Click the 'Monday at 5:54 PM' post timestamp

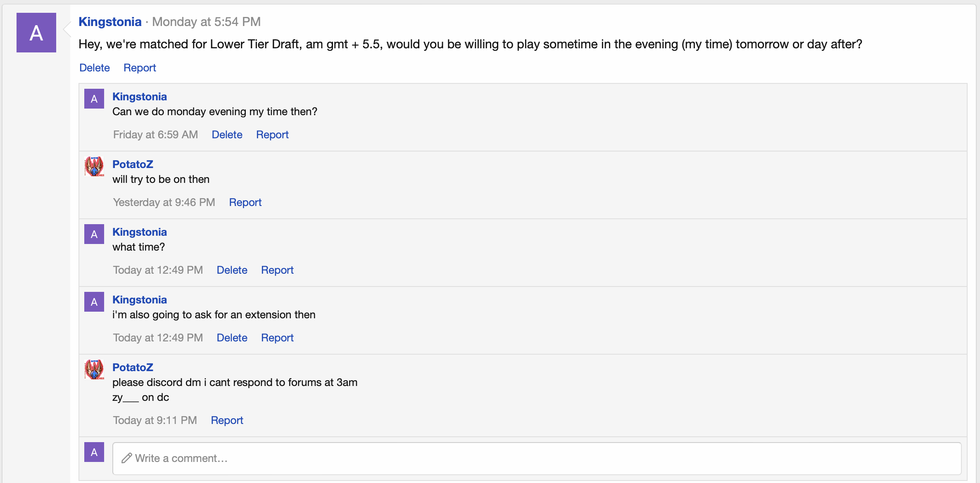(x=206, y=21)
